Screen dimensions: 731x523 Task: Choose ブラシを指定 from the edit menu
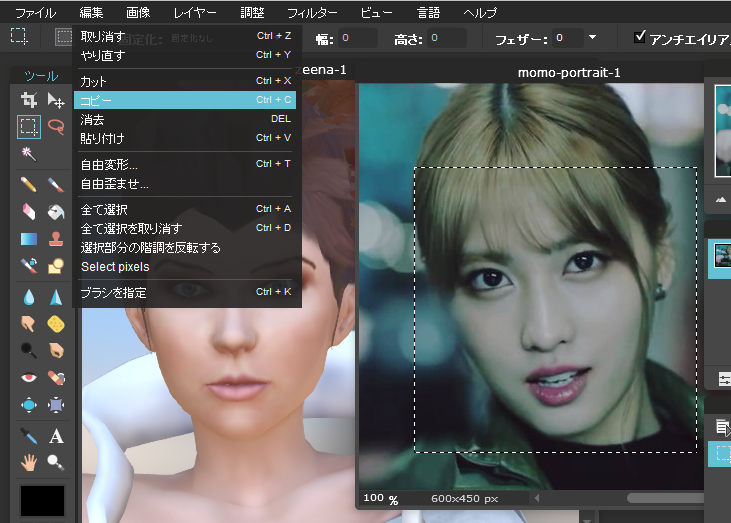tap(185, 292)
